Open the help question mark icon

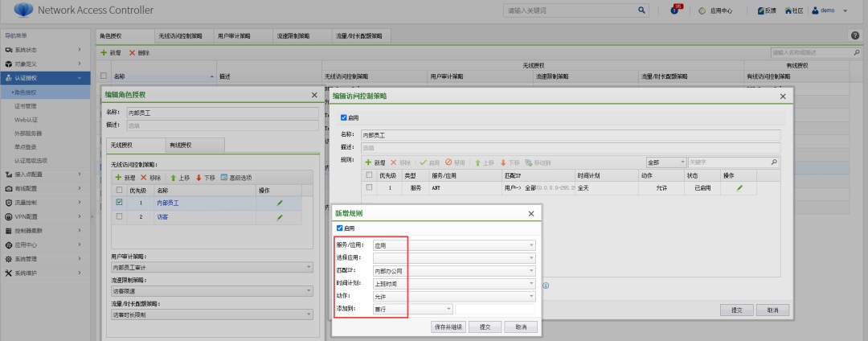click(854, 36)
